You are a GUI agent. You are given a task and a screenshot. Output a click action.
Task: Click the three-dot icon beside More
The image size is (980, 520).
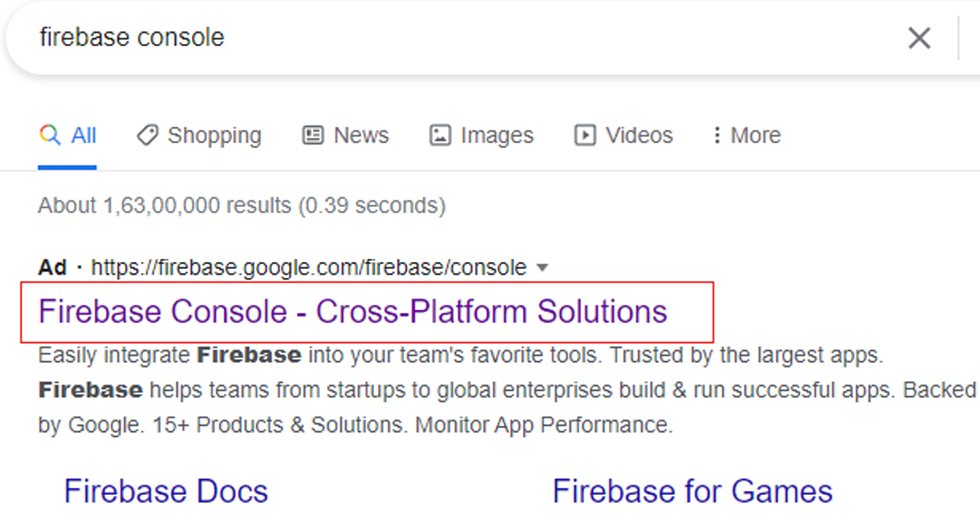717,135
